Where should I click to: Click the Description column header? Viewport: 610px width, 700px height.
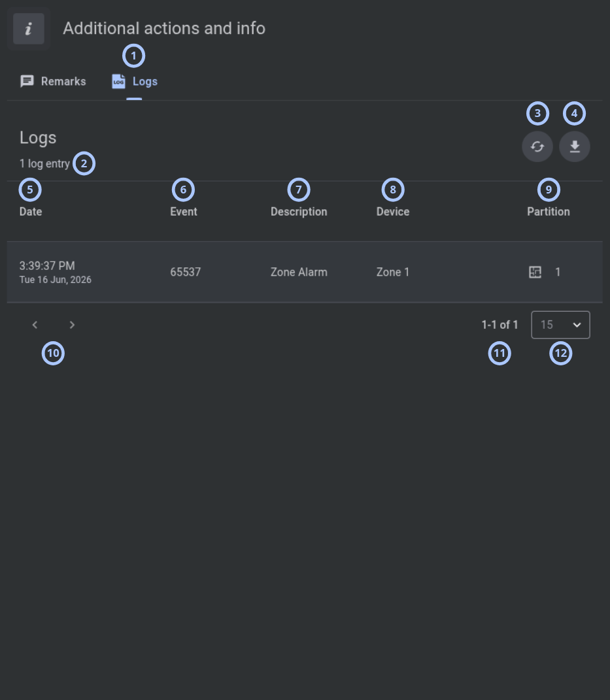click(x=299, y=212)
